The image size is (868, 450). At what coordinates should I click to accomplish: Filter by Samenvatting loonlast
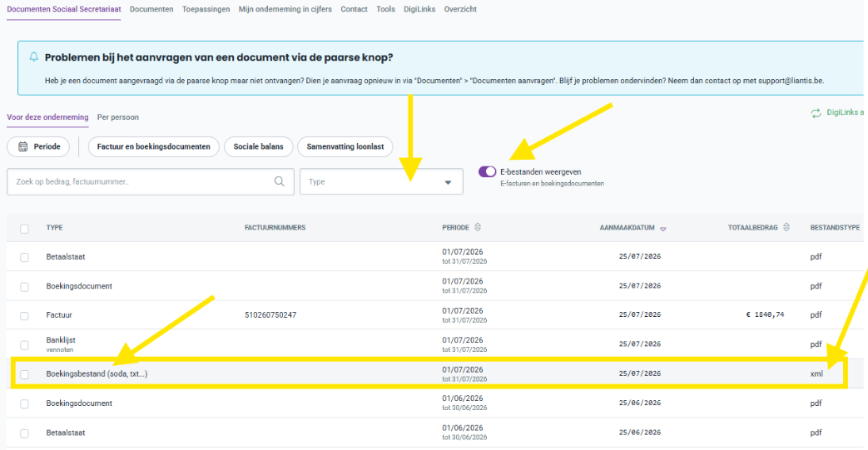pos(345,146)
